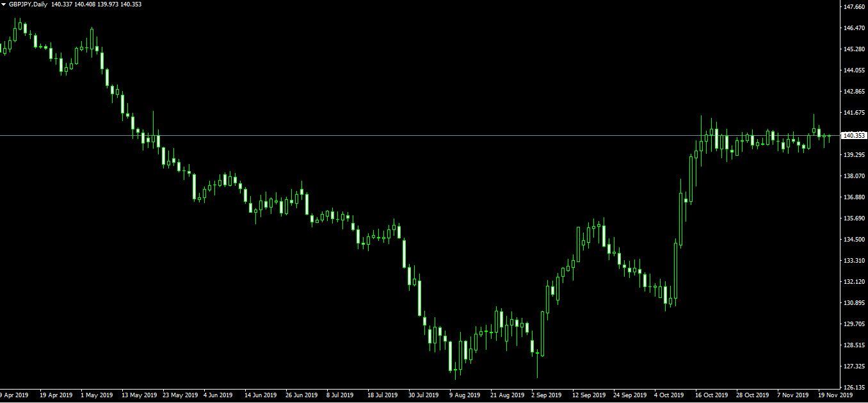
Task: Click the 147.660 price scale label
Action: pyautogui.click(x=855, y=7)
